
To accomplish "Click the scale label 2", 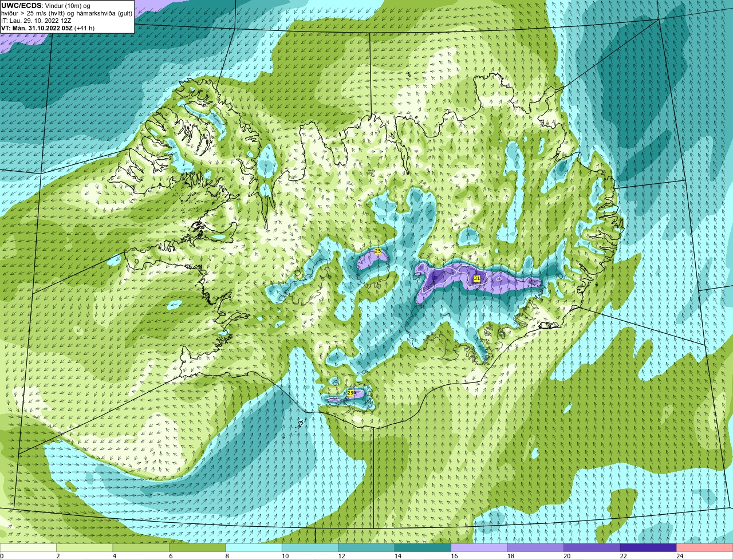I will 58,556.
